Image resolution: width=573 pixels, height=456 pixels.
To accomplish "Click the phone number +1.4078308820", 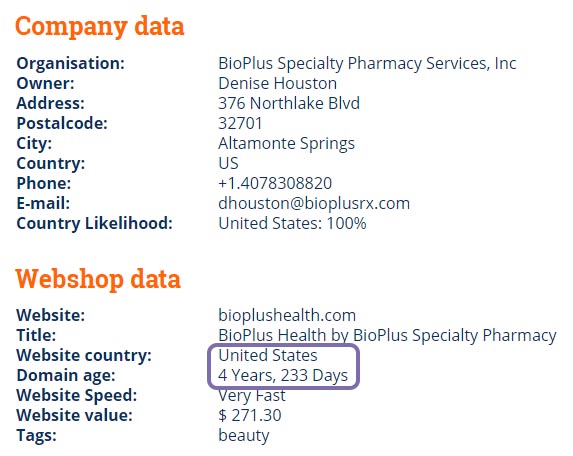I will 275,183.
